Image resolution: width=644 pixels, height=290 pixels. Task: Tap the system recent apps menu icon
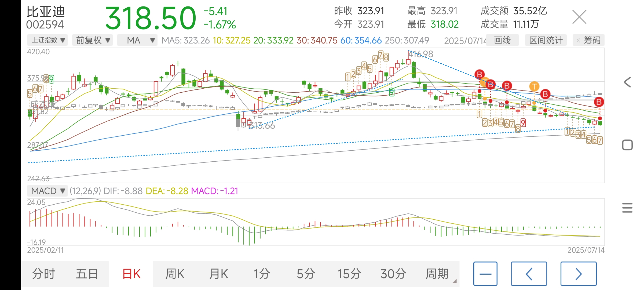627,208
